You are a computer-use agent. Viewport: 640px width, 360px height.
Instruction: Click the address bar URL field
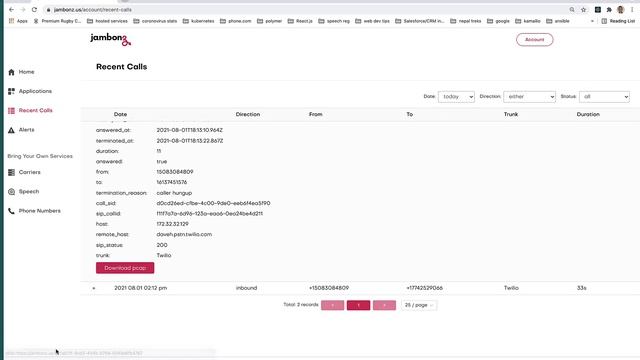coord(306,9)
